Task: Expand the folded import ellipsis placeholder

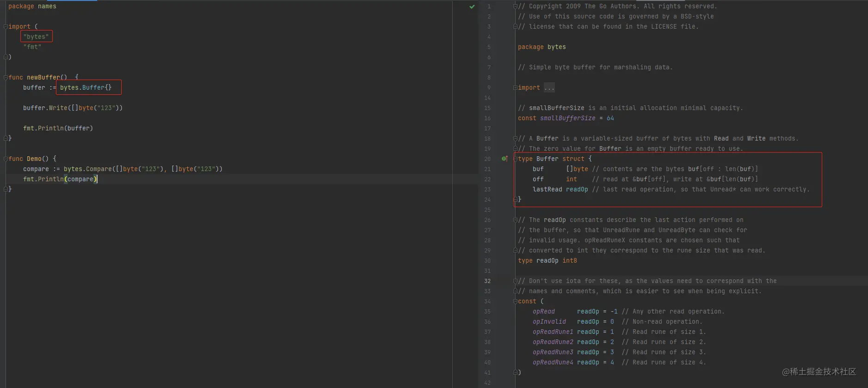Action: (549, 88)
